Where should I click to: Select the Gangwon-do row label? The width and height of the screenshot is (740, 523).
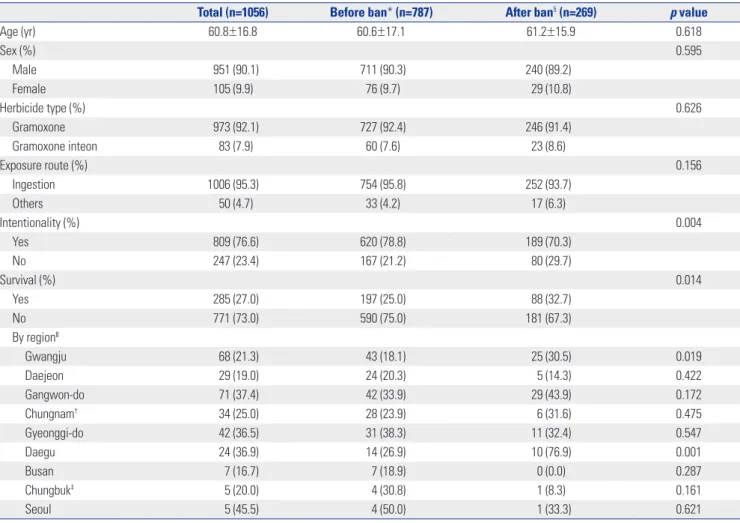[55, 395]
